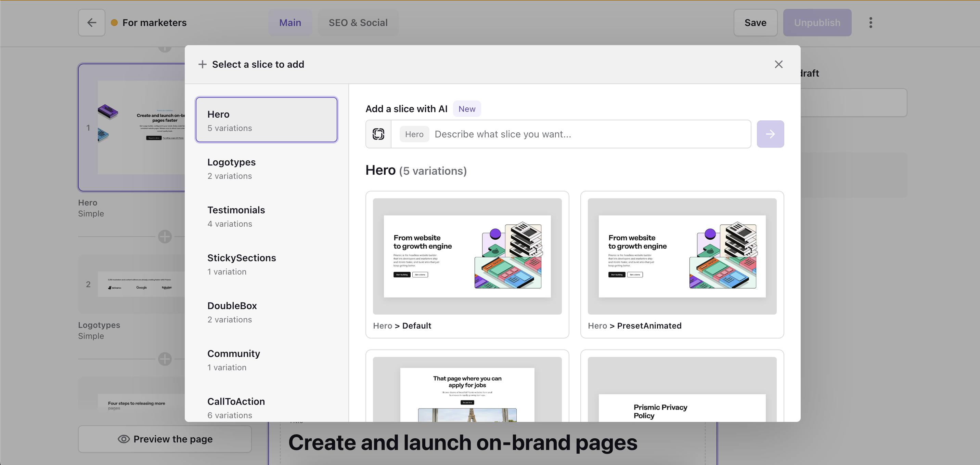Open the three-dot more options menu
This screenshot has width=980, height=465.
point(871,23)
